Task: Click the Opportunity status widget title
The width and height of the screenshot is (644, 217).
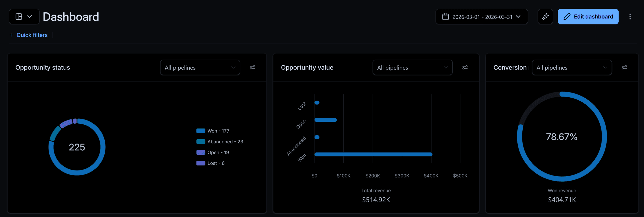Action: click(x=43, y=67)
